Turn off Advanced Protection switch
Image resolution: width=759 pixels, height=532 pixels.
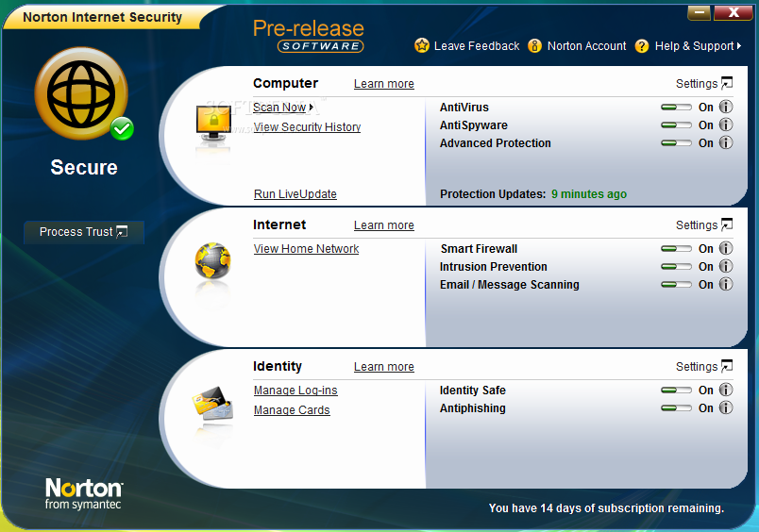(x=676, y=143)
